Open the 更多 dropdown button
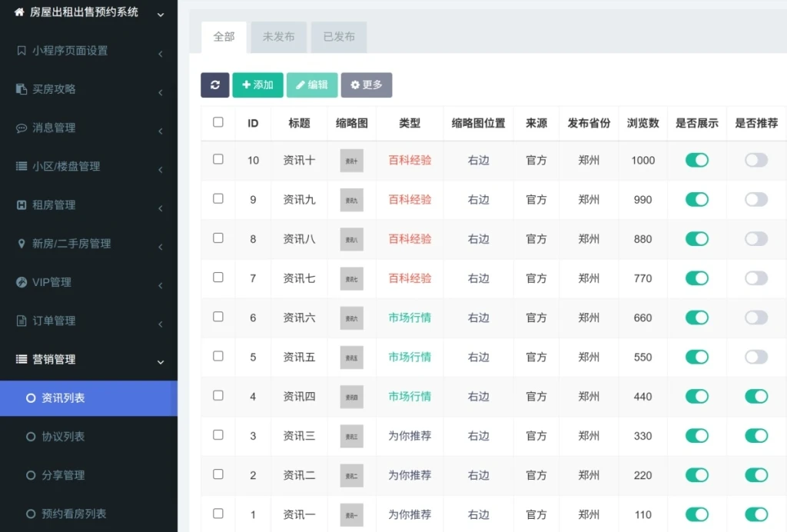The width and height of the screenshot is (787, 532). pyautogui.click(x=367, y=85)
